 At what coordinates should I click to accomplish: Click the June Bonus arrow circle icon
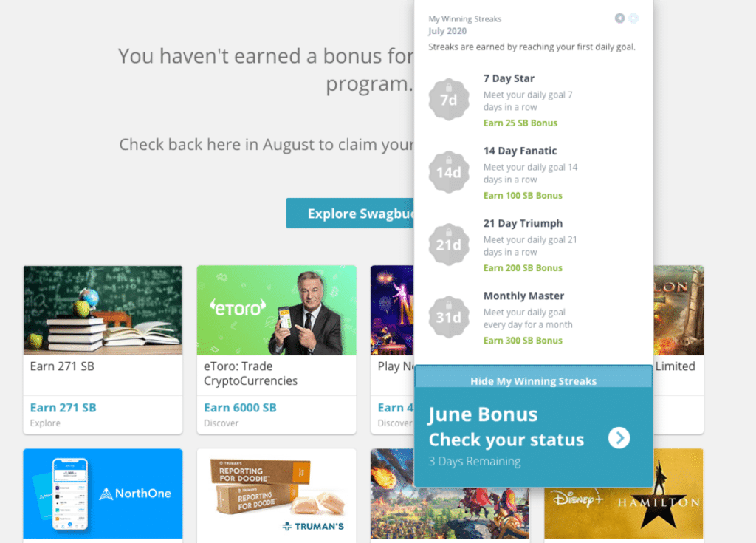(x=619, y=438)
